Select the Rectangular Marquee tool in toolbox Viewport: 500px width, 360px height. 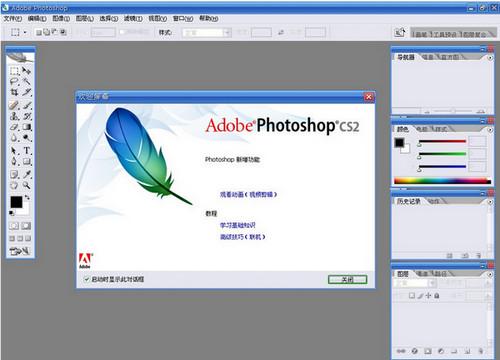14,71
